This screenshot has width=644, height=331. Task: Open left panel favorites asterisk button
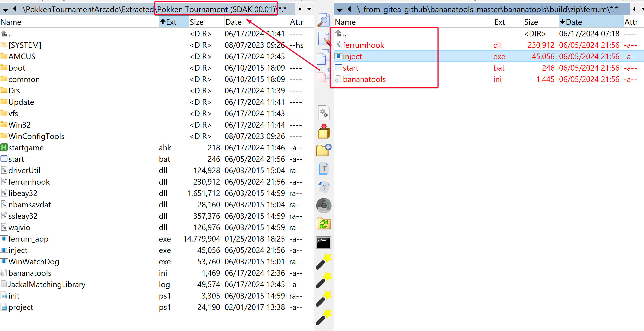300,9
